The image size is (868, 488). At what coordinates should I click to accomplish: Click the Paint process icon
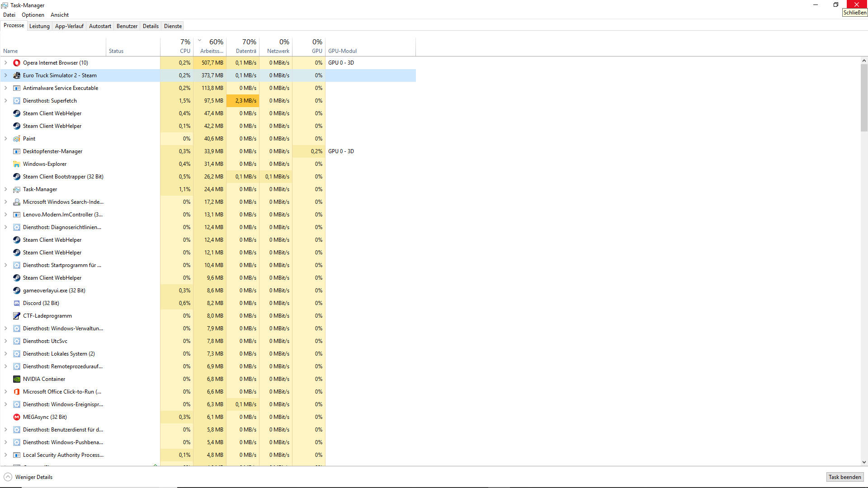[x=17, y=139]
